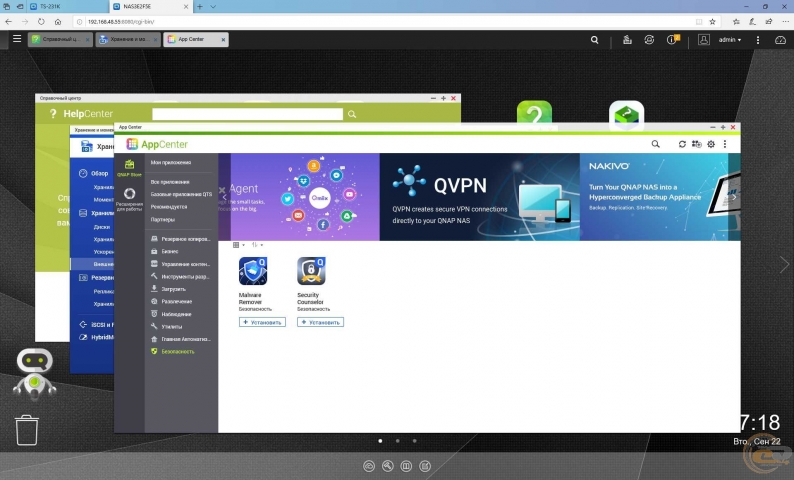Open Главная Автоматизация category
This screenshot has width=794, height=480.
181,339
